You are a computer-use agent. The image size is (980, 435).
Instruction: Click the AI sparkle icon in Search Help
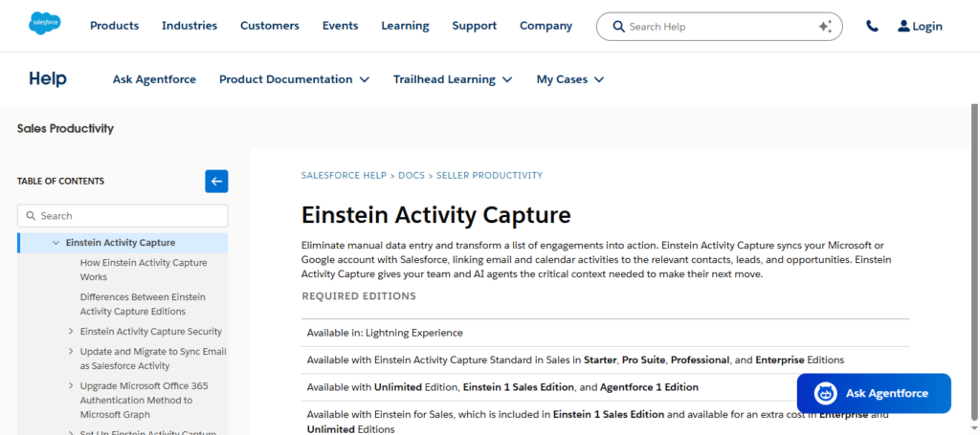(825, 26)
